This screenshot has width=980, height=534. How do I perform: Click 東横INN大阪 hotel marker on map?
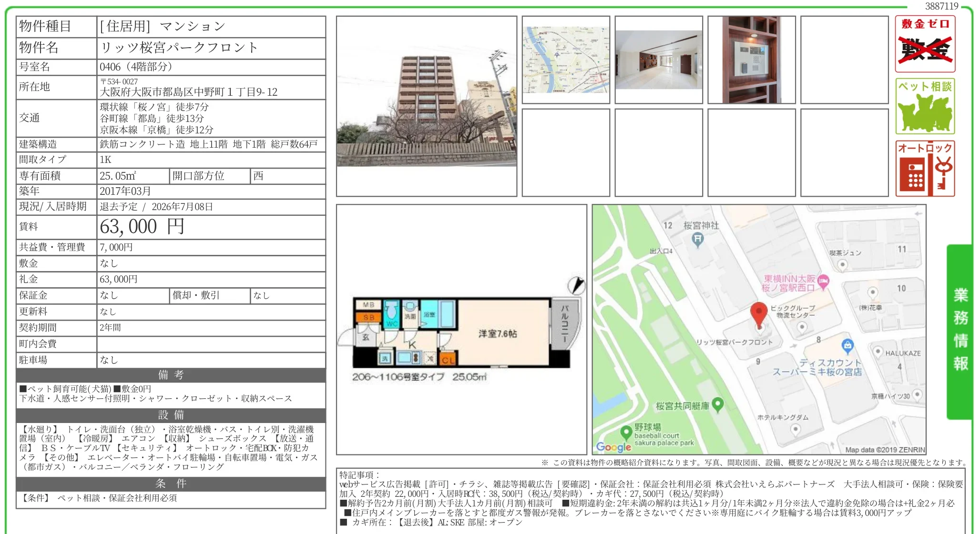coord(823,282)
